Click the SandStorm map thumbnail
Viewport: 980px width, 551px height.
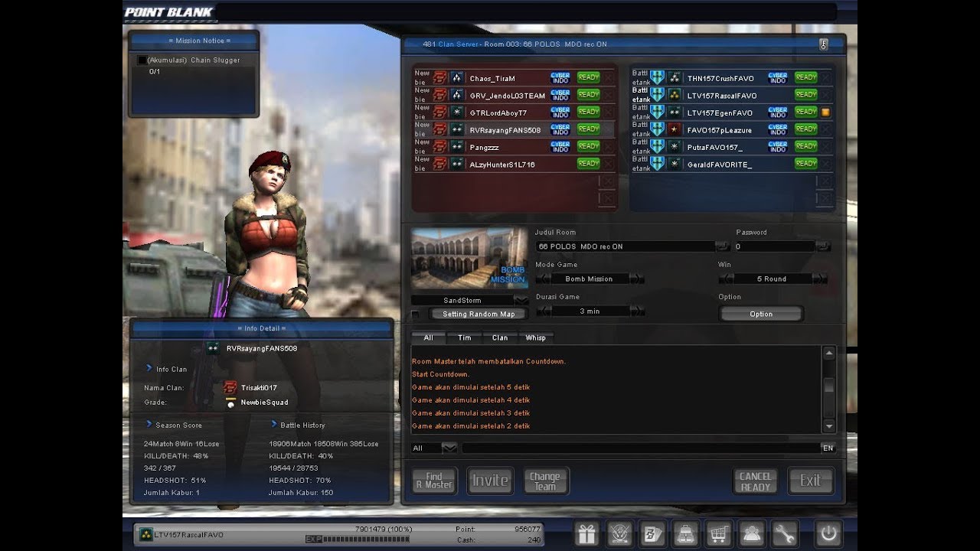[x=469, y=257]
